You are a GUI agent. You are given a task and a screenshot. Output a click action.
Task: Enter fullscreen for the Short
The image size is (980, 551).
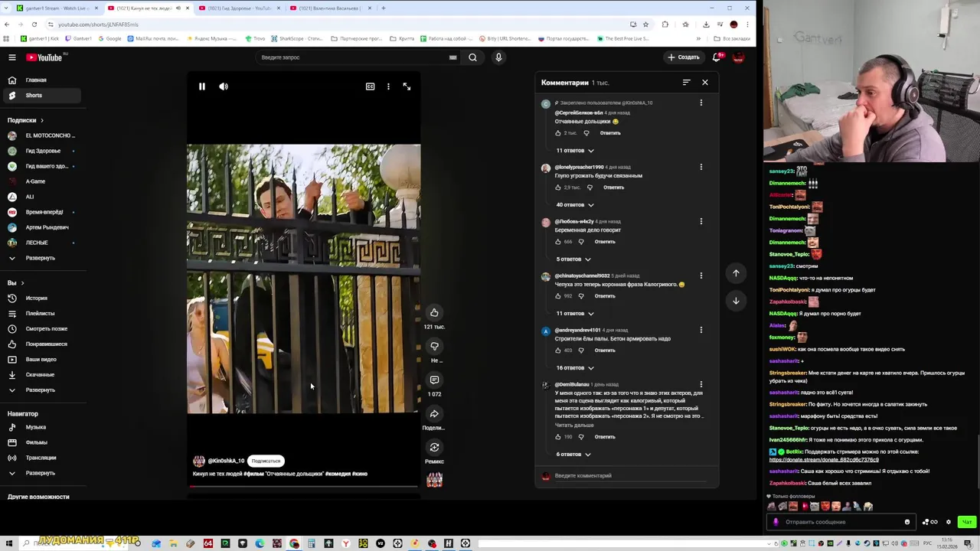[407, 86]
